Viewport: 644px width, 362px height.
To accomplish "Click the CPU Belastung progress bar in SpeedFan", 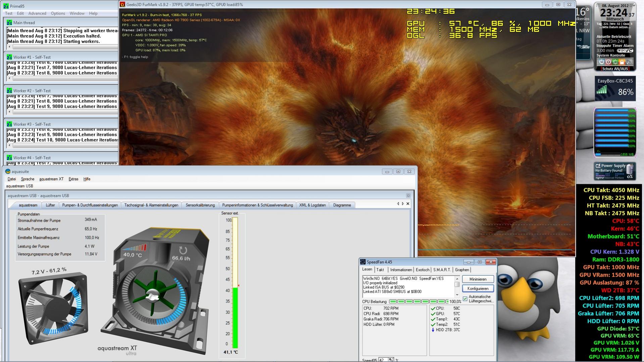I will (419, 302).
